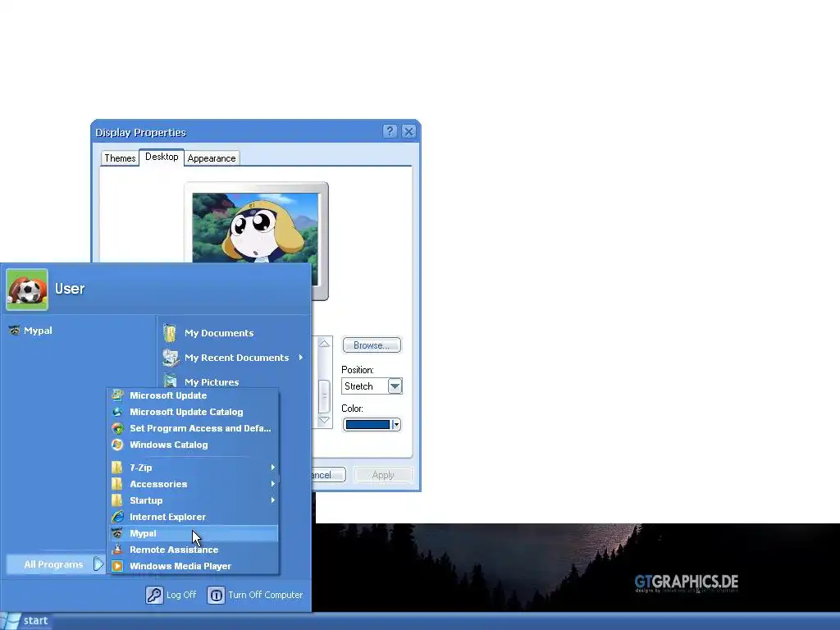This screenshot has height=630, width=840.
Task: Click the All Programs label
Action: pos(53,564)
